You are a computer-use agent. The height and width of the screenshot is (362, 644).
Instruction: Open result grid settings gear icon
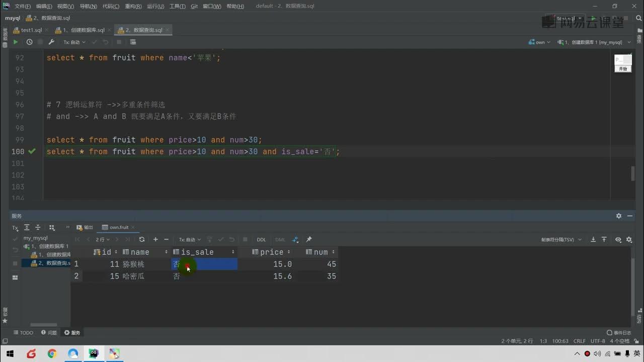tap(629, 240)
